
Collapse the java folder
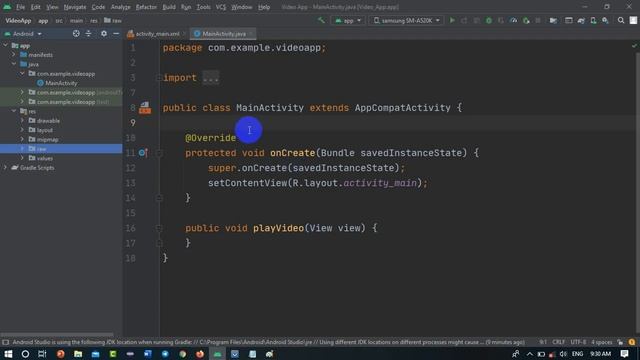click(14, 64)
